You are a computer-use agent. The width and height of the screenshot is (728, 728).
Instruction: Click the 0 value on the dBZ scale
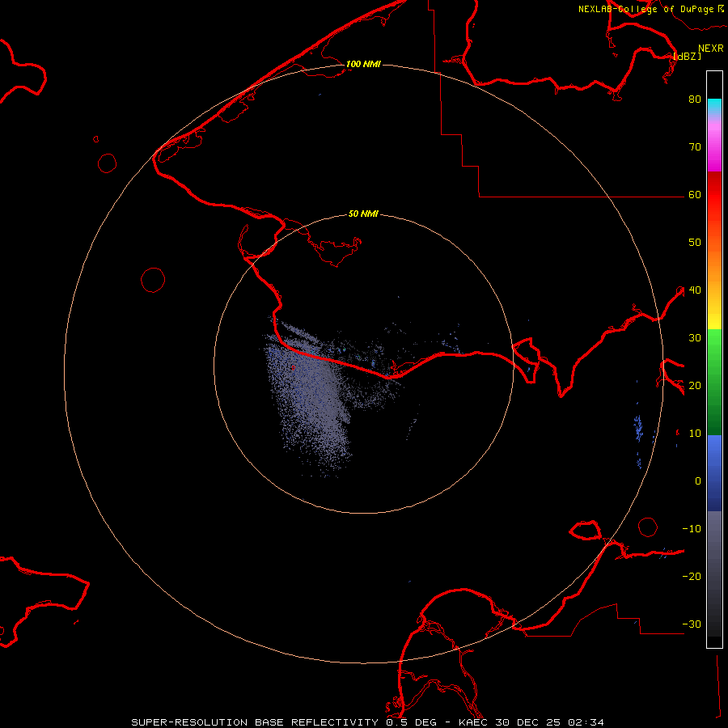coord(698,481)
